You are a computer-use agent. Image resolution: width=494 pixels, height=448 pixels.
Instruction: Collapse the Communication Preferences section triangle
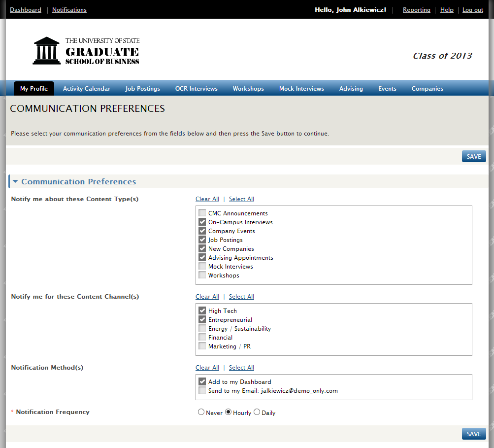[x=15, y=181]
